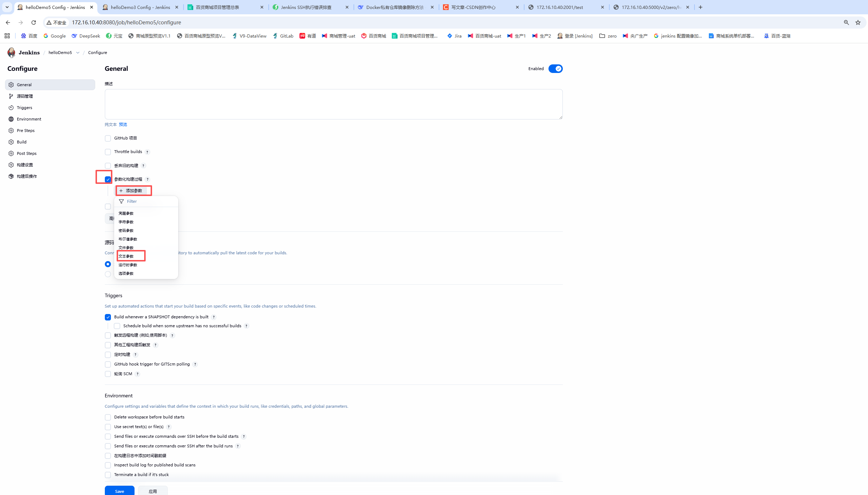Open the tab search chevron
Screen dimensions: 868x495
tap(7, 7)
